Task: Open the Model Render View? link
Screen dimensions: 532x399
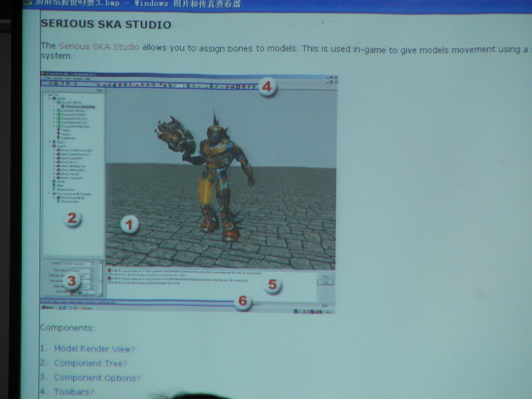Action: point(94,349)
